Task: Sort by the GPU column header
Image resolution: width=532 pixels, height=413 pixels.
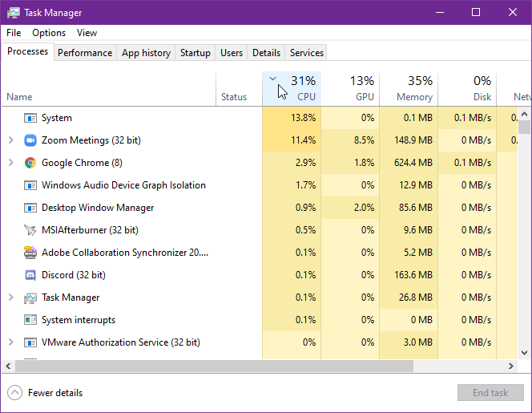Action: (350, 89)
